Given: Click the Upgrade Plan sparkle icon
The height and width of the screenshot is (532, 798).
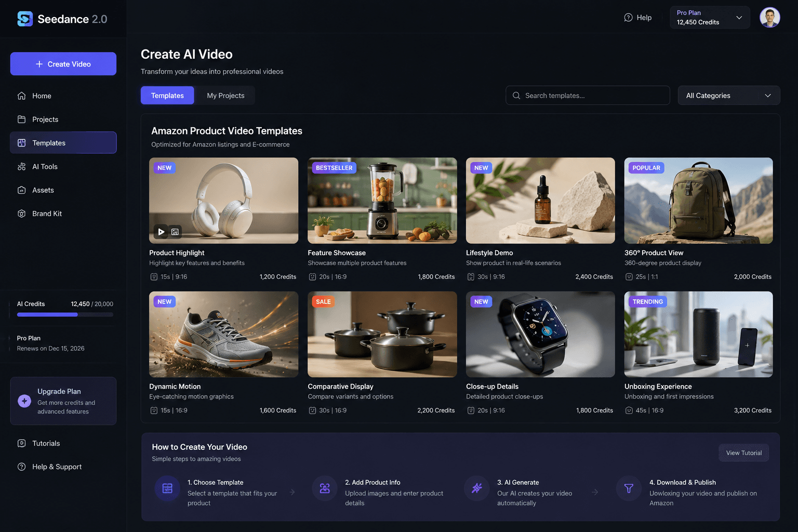Looking at the screenshot, I should (24, 401).
